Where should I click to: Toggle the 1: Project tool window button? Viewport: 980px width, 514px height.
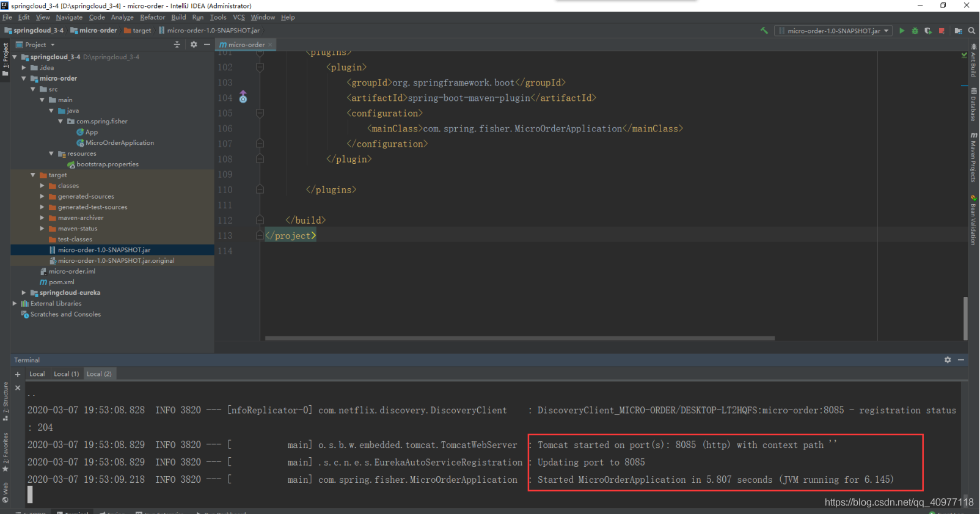(x=5, y=59)
